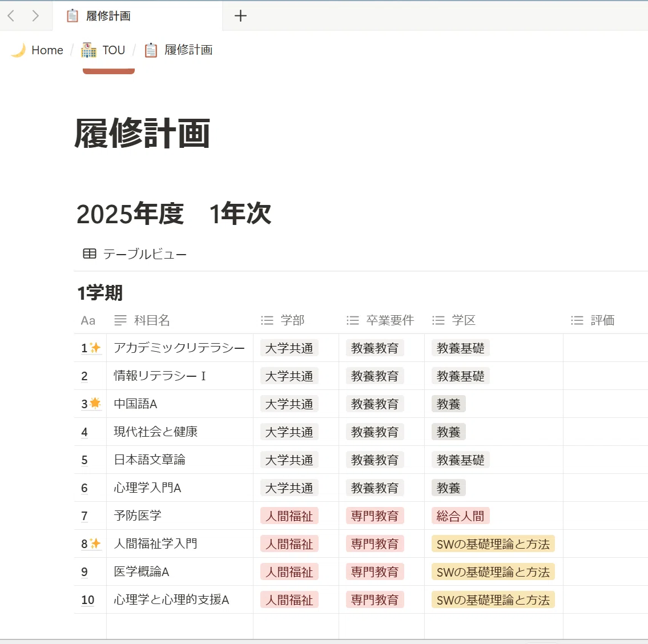Click the list icon next to 学部
Screen dimensions: 648x644
[x=267, y=320]
